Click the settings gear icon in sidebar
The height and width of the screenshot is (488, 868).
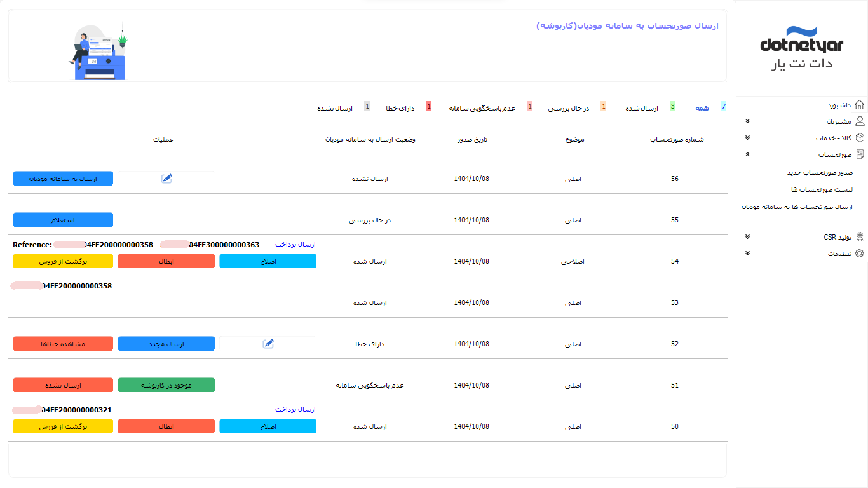pos(860,254)
